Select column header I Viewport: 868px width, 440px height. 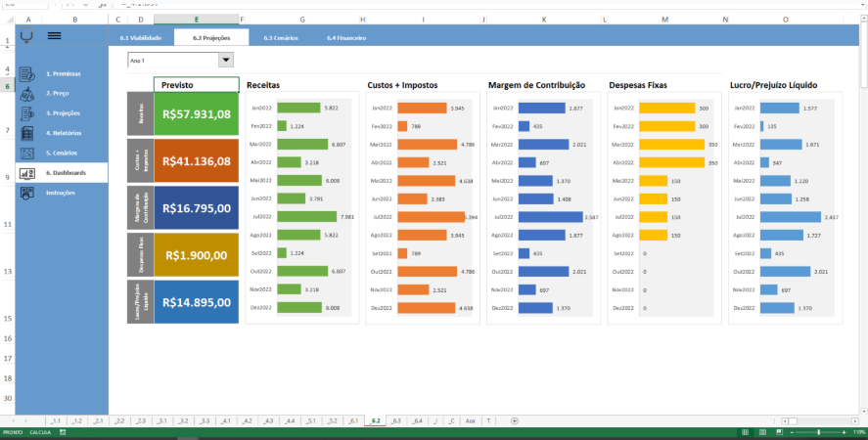(423, 20)
